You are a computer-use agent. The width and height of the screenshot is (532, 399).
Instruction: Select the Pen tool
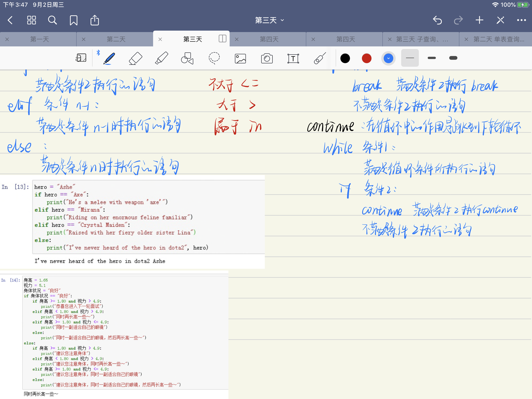109,58
